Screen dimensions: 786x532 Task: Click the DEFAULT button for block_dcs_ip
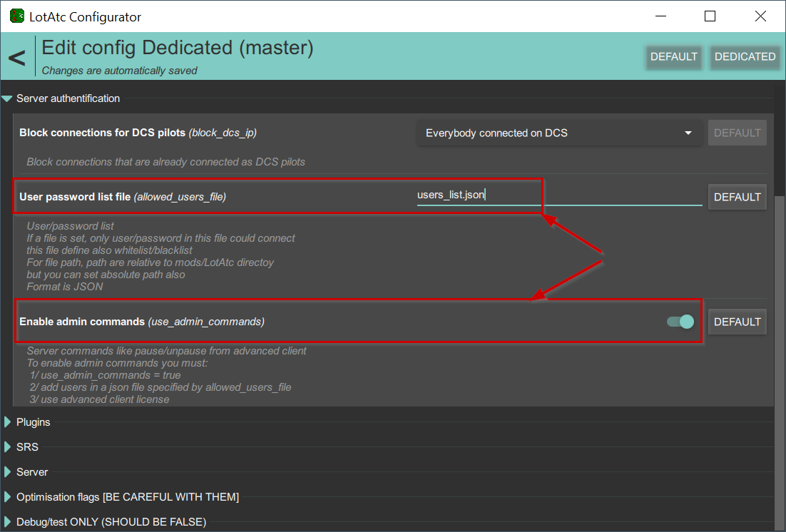click(x=737, y=133)
